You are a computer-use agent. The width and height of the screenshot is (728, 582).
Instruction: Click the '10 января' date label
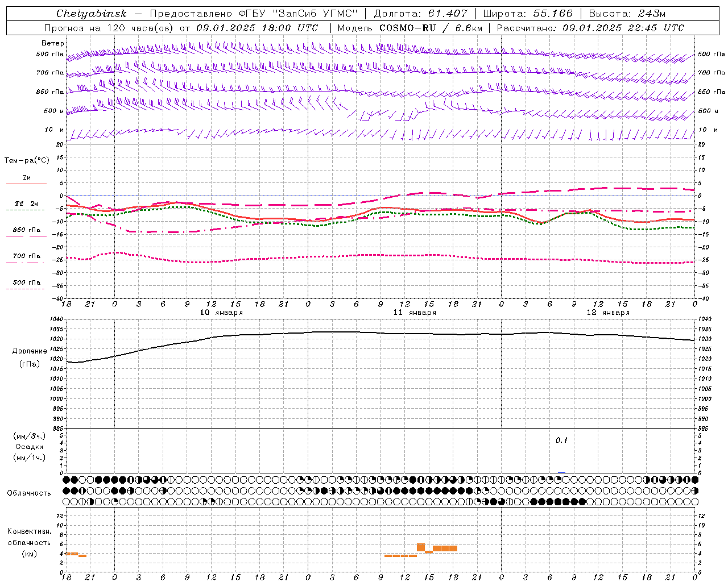click(x=221, y=313)
